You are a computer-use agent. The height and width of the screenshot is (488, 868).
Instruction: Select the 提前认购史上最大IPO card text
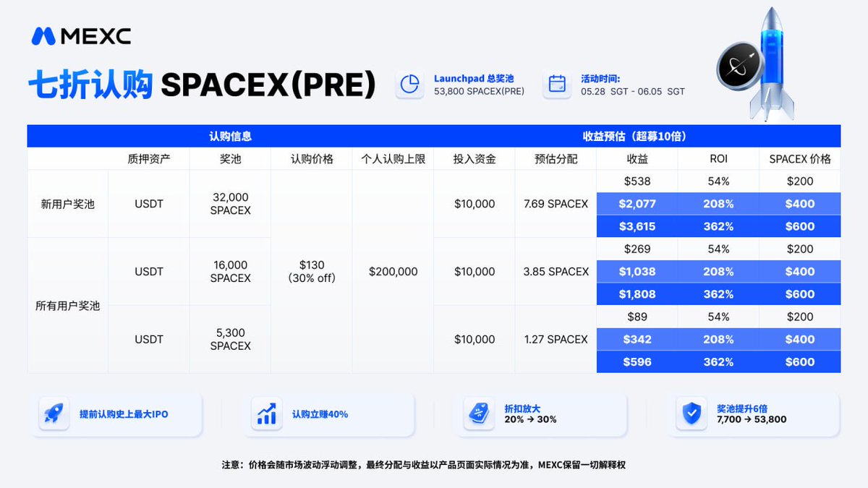coord(124,415)
